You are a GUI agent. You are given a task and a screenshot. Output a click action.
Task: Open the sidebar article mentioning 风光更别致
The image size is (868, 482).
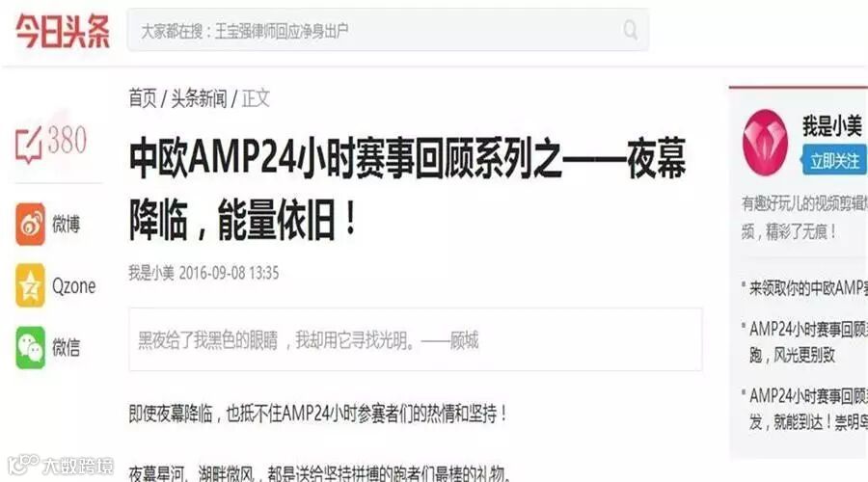(808, 341)
